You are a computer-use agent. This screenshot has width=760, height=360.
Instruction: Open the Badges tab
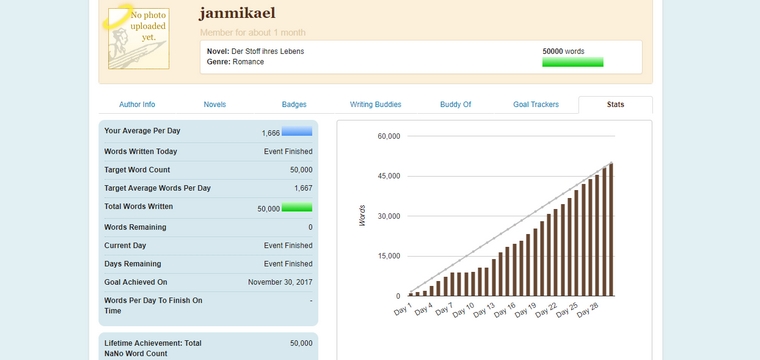294,105
